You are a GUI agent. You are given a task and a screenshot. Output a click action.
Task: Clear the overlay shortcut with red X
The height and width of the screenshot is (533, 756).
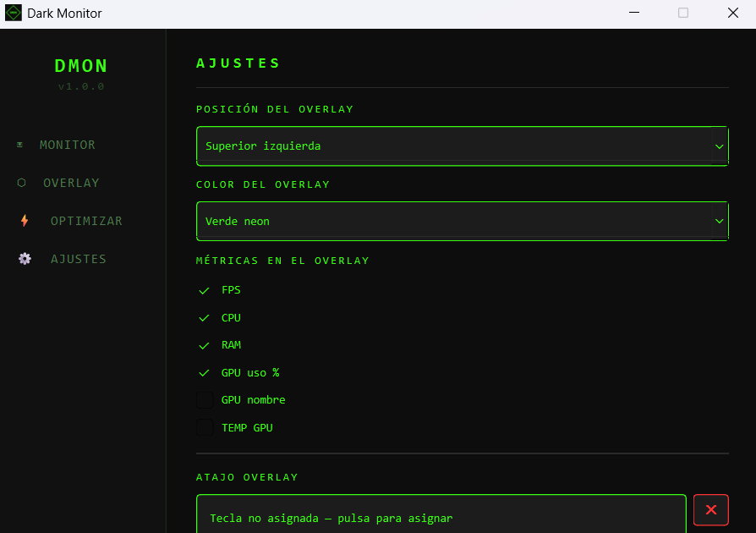(x=711, y=510)
